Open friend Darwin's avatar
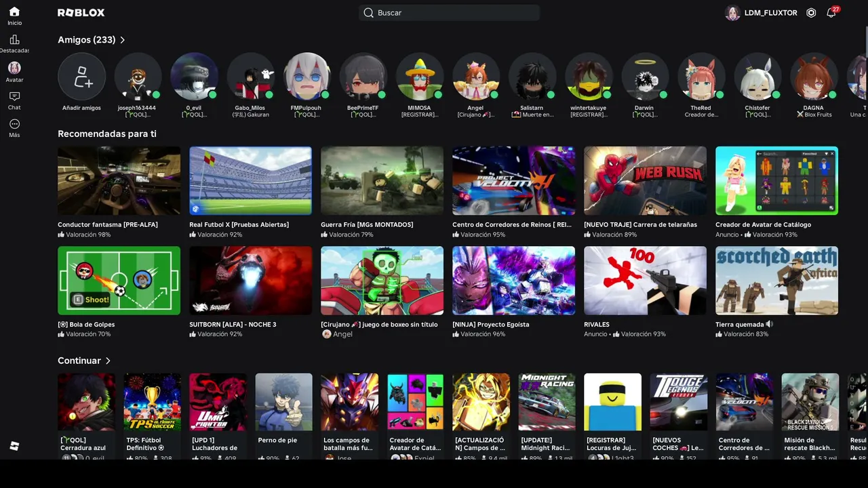This screenshot has width=868, height=488. click(644, 77)
